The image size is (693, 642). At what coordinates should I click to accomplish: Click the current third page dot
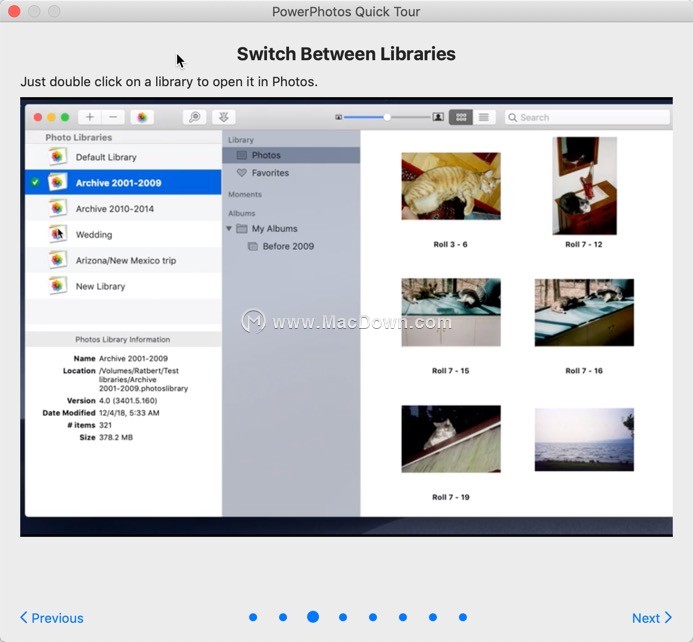(x=313, y=617)
